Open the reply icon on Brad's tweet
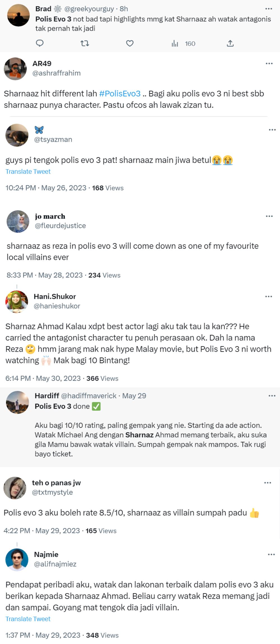Screen dimensions: 280x644 (x=39, y=43)
